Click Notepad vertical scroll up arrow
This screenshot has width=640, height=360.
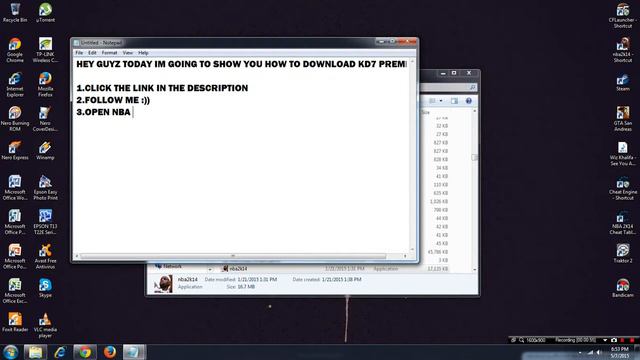click(412, 61)
